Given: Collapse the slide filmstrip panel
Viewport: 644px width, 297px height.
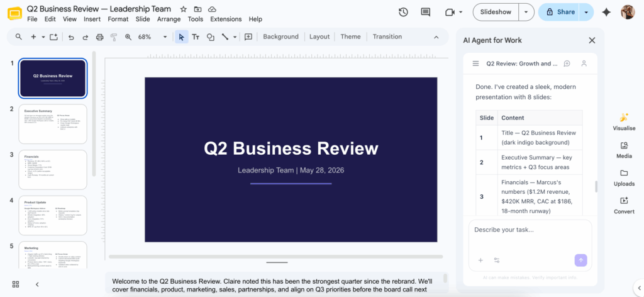Looking at the screenshot, I should pos(37,284).
